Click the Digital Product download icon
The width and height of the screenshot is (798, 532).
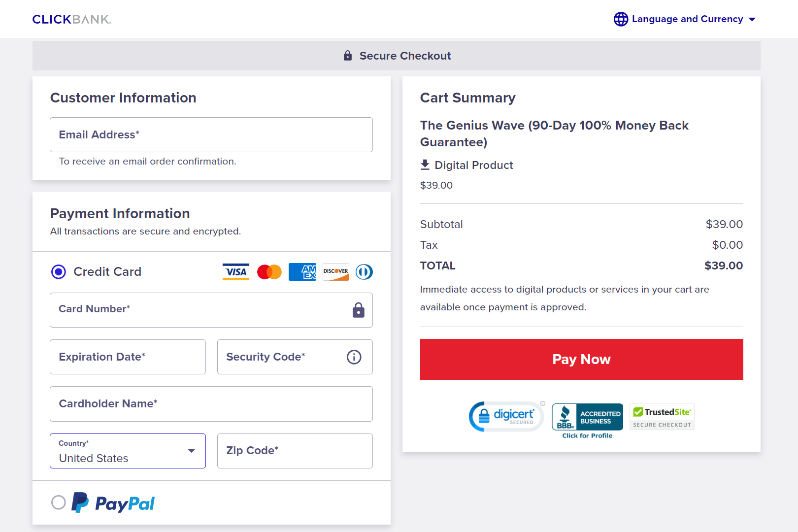(425, 165)
